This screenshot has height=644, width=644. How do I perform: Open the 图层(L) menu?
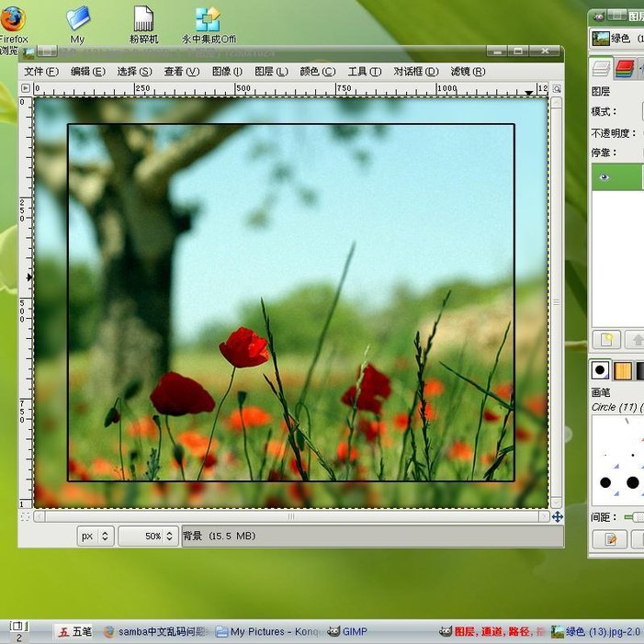point(271,72)
